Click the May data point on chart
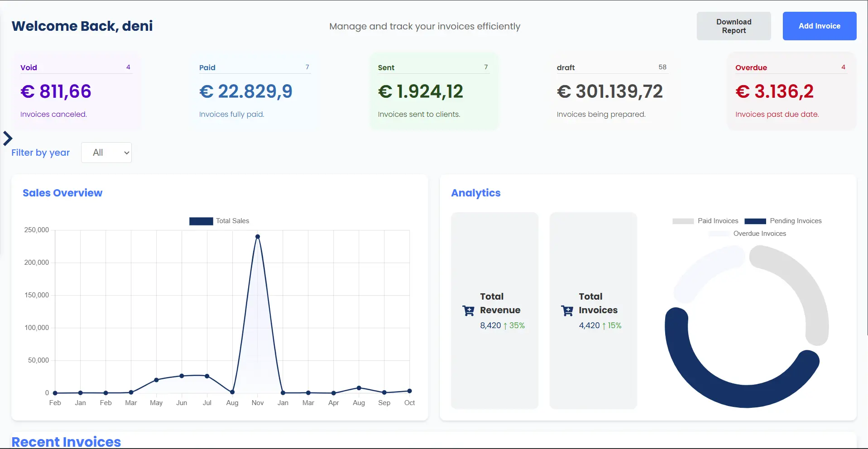 156,380
